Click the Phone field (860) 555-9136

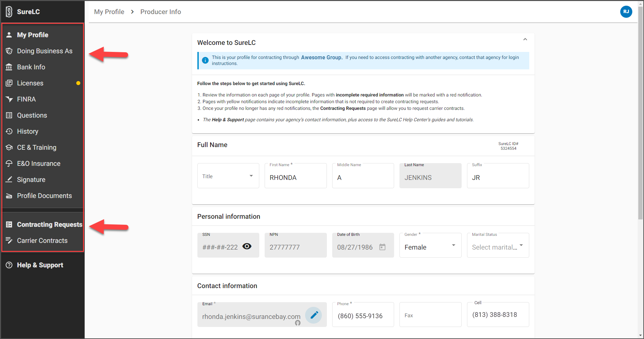click(363, 315)
